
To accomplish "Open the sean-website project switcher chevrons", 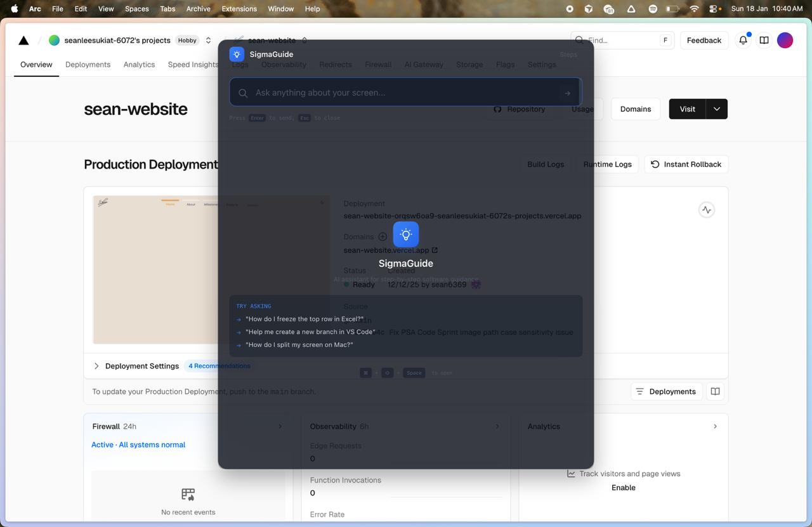I will pos(304,40).
